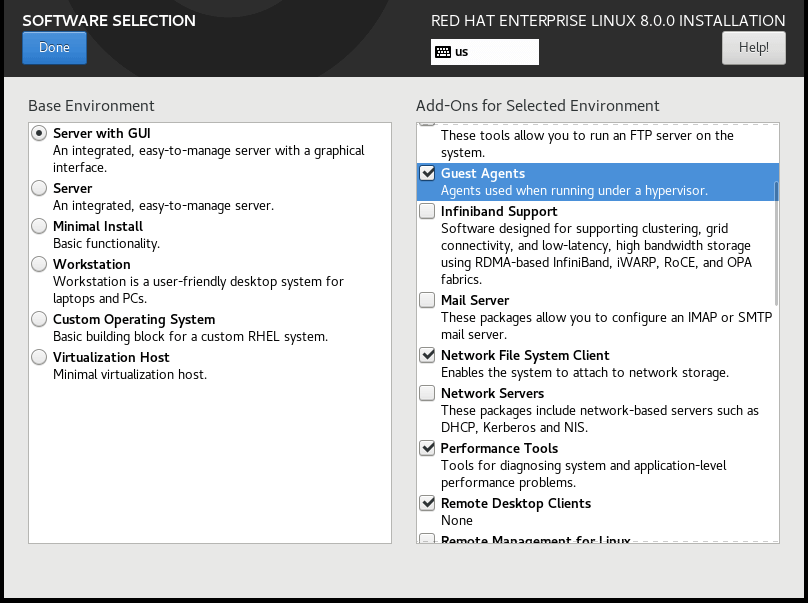Click the keyboard layout icon
This screenshot has width=808, height=603.
tap(443, 52)
